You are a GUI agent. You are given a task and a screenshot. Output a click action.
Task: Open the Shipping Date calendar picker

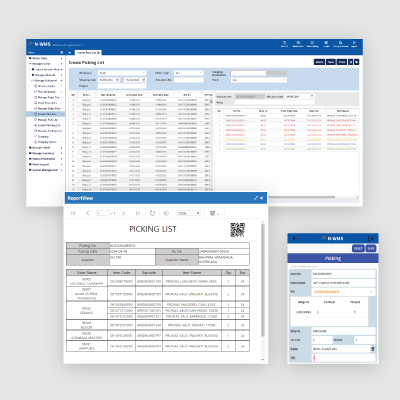117,80
